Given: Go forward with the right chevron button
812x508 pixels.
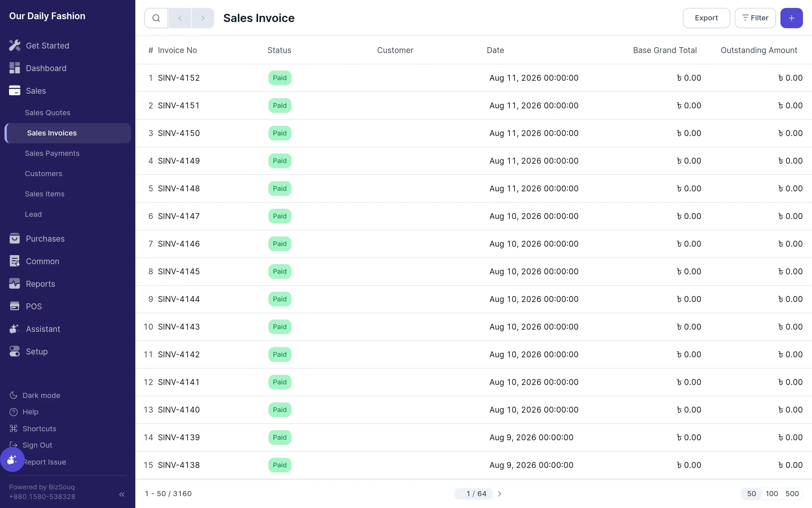Looking at the screenshot, I should pos(203,18).
